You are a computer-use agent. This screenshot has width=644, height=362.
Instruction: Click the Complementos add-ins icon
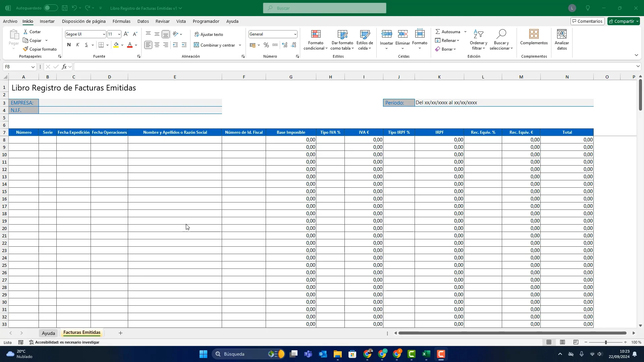[x=534, y=34]
